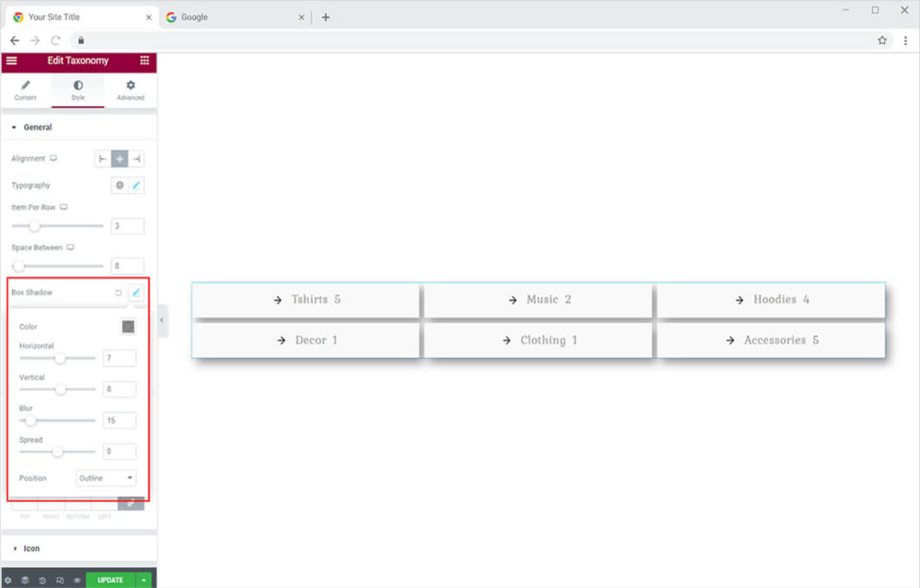The width and height of the screenshot is (920, 588).
Task: Open the Navigator layers icon
Action: coord(26,580)
